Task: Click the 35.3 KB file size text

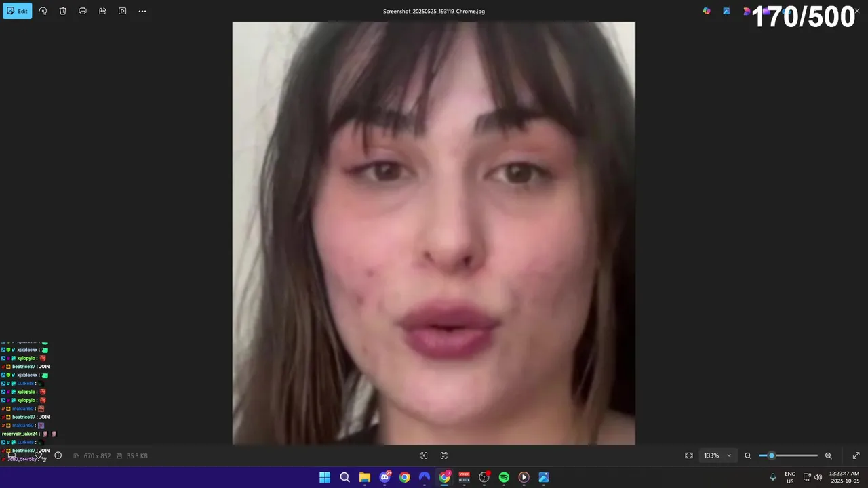Action: (137, 456)
